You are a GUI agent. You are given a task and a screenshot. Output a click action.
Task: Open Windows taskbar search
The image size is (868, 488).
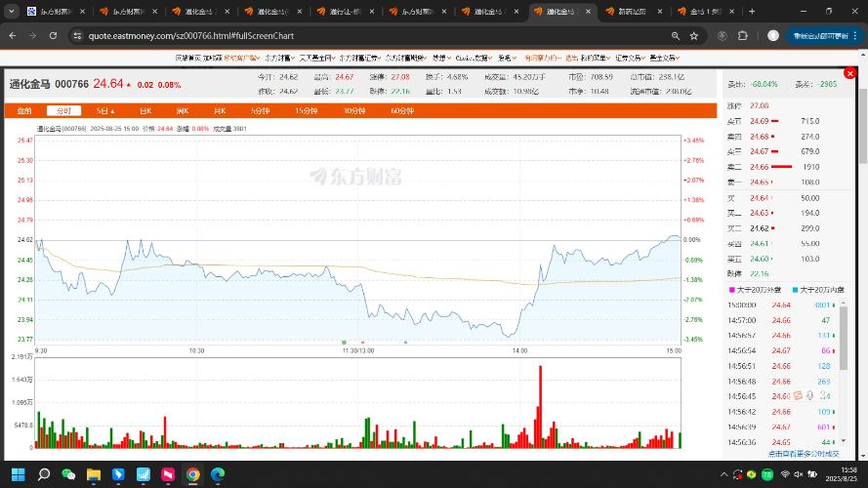[44, 474]
